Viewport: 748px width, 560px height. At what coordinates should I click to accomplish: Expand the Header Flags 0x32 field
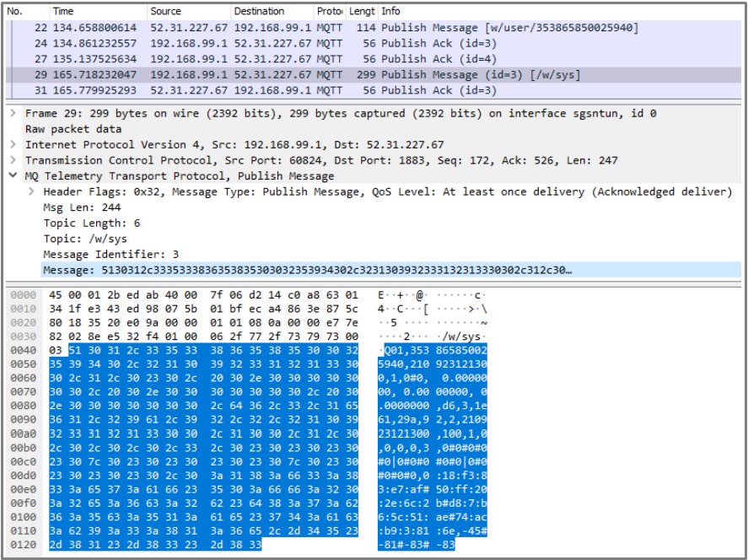tap(33, 192)
